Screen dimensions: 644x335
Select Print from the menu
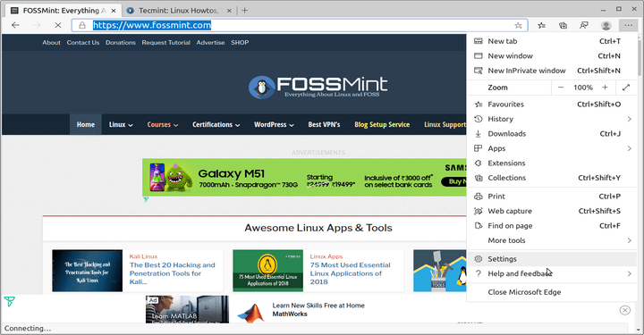pyautogui.click(x=552, y=197)
